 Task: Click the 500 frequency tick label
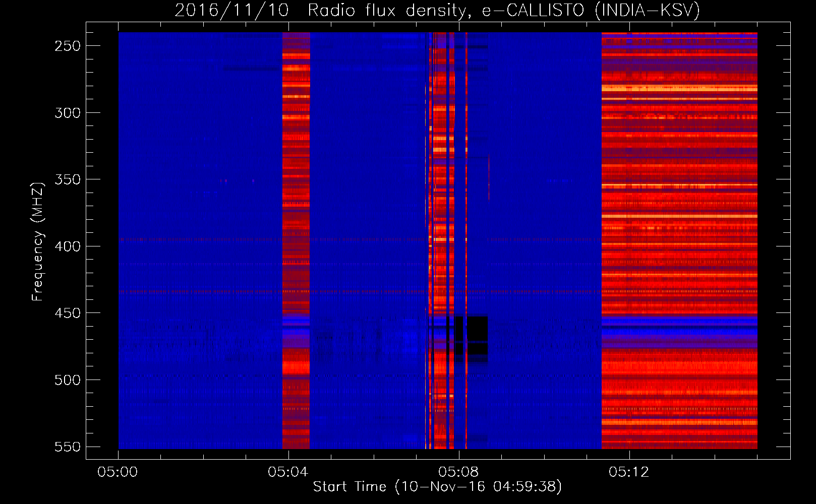click(x=68, y=380)
